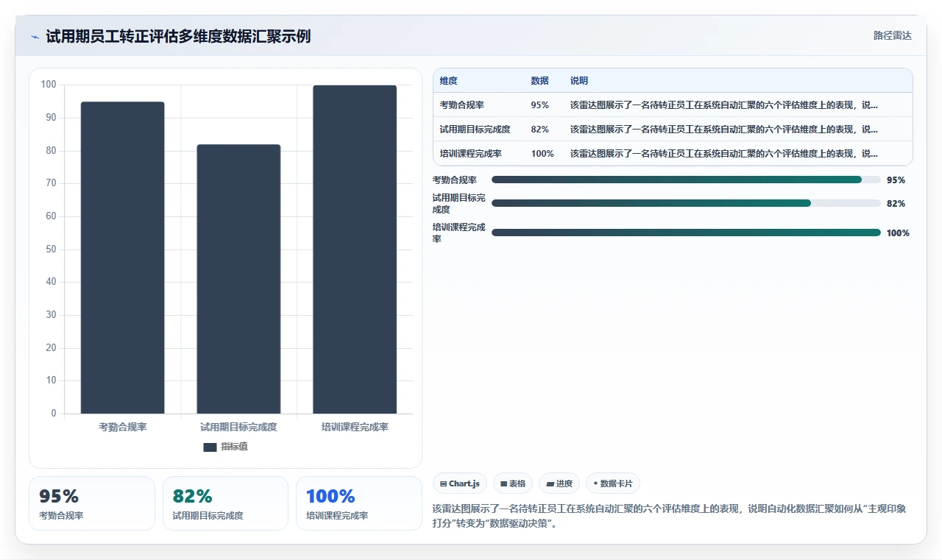
Task: Click the 说明 table column header
Action: pyautogui.click(x=579, y=81)
